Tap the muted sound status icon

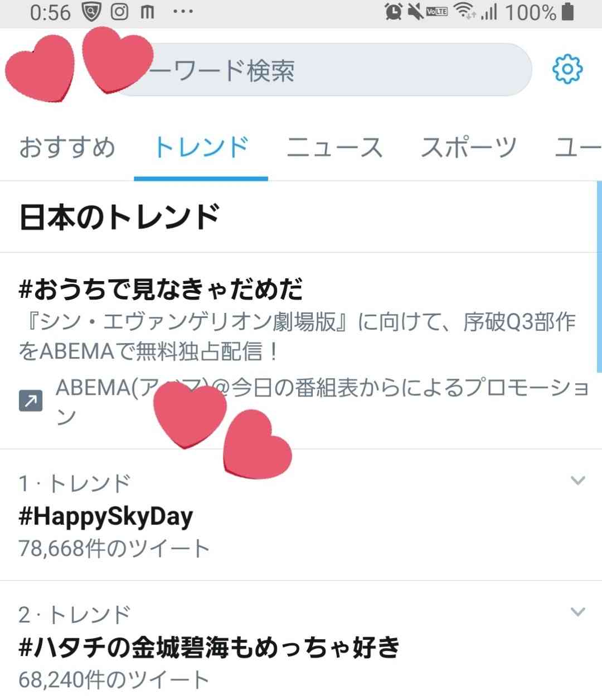(416, 12)
